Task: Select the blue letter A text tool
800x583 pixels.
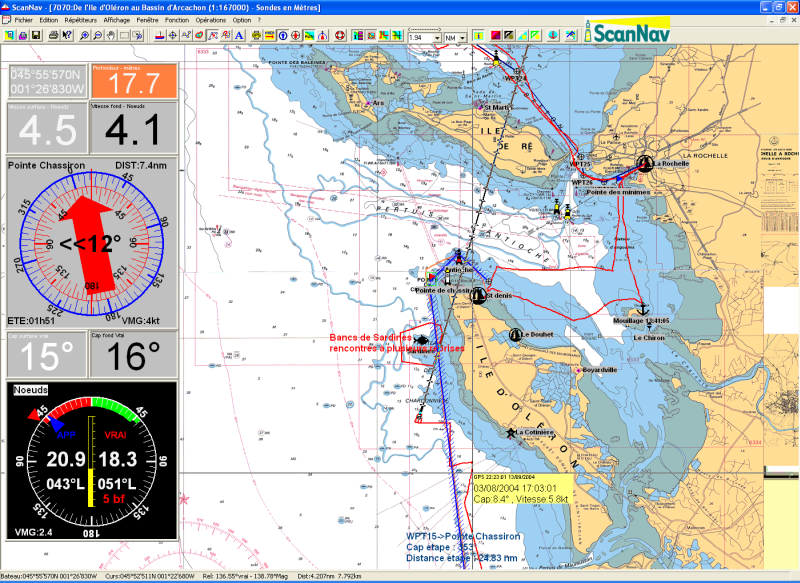Action: pyautogui.click(x=239, y=35)
